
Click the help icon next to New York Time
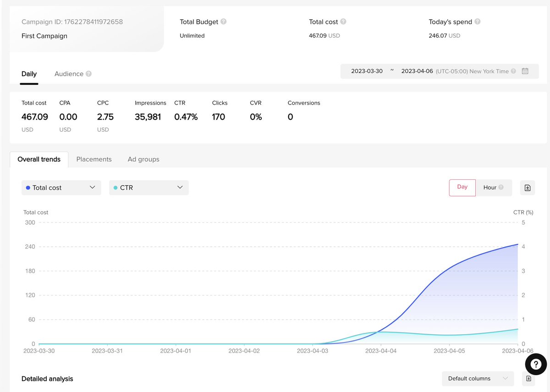[513, 71]
